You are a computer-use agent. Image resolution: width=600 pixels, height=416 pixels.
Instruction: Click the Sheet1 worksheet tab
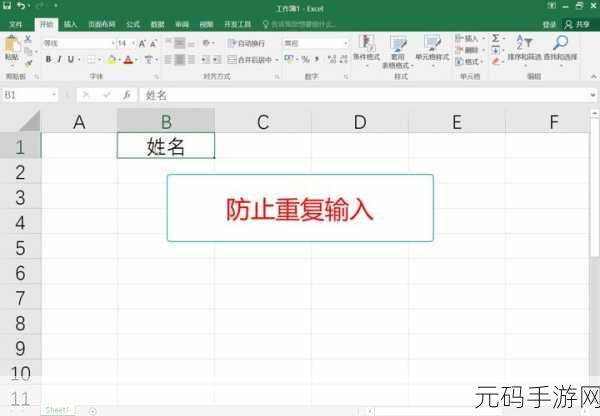57,410
